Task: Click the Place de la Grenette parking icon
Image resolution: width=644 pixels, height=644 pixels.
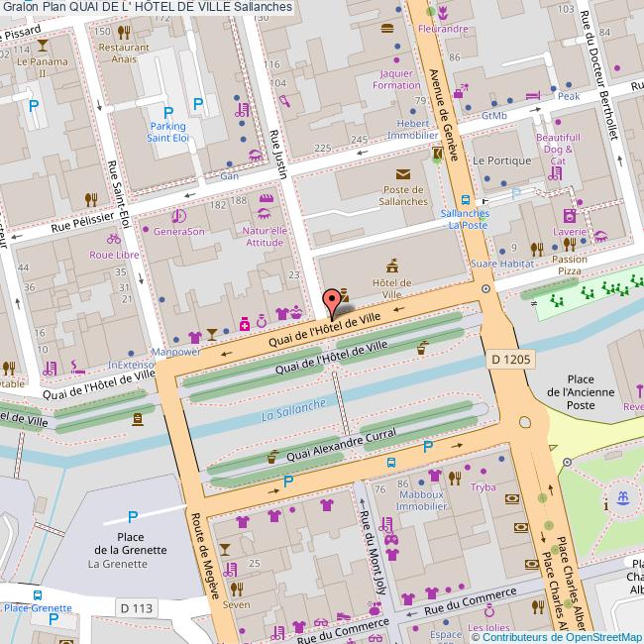Action: 133,516
